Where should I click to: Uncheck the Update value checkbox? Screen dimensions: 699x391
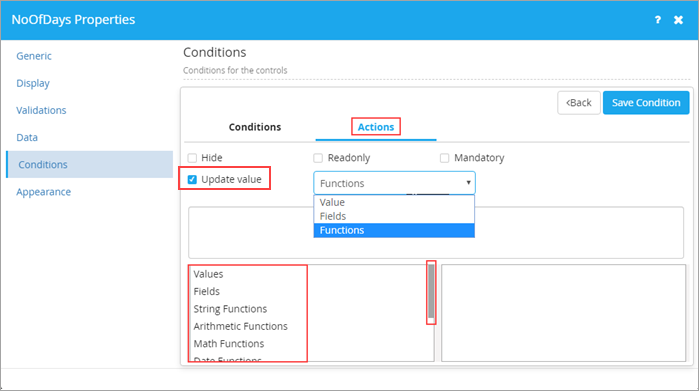pyautogui.click(x=192, y=179)
